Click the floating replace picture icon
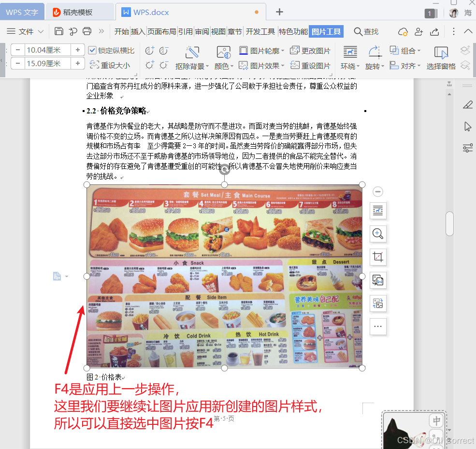Viewport: 476px width, 449px height. pos(377,303)
